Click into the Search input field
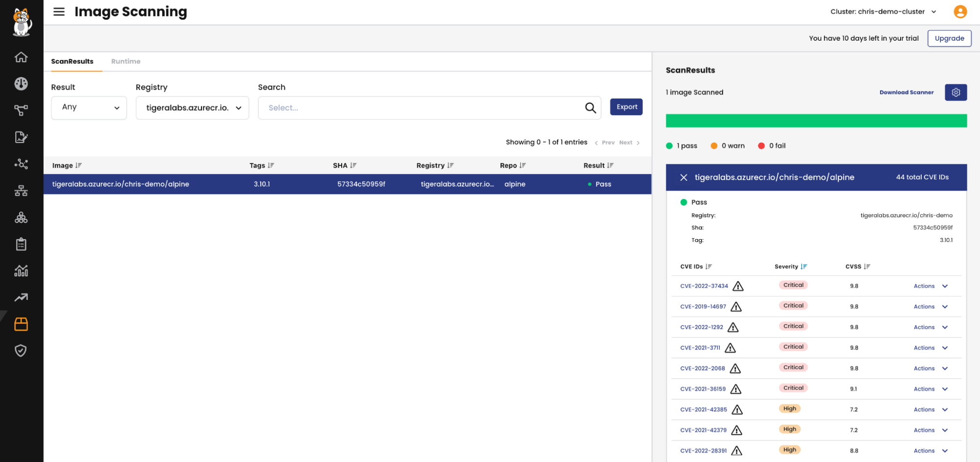The width and height of the screenshot is (980, 462). (422, 108)
